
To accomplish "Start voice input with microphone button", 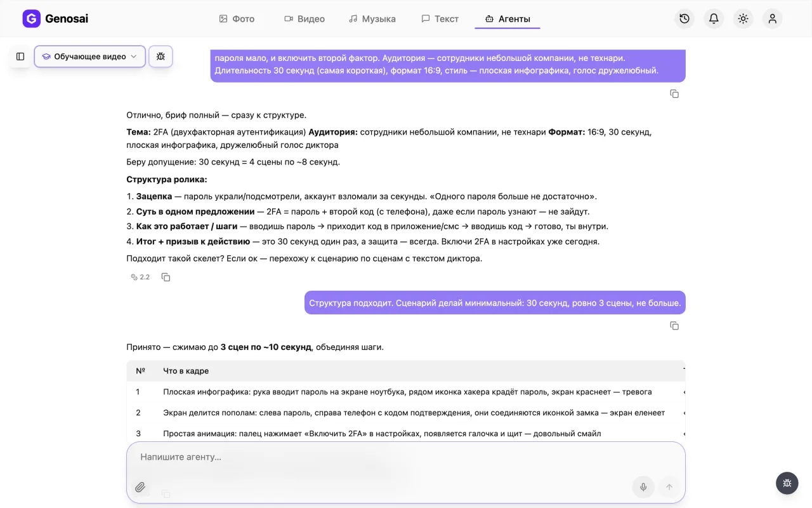I will pos(643,487).
